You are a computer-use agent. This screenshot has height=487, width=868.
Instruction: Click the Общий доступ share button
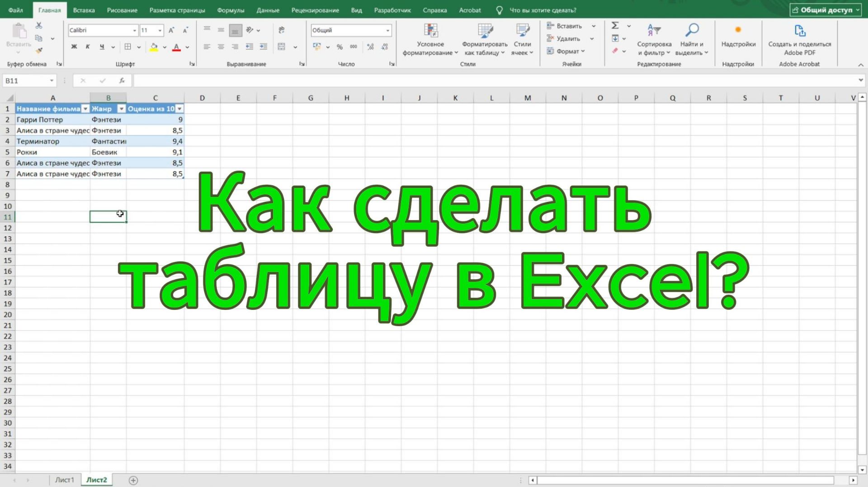[x=826, y=10]
